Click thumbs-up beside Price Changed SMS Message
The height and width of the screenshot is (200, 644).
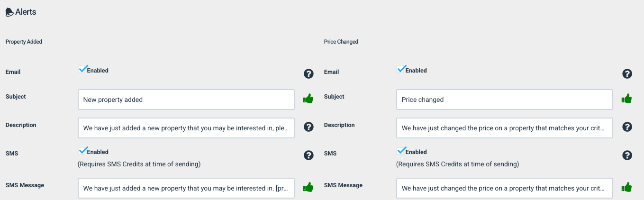(x=626, y=187)
